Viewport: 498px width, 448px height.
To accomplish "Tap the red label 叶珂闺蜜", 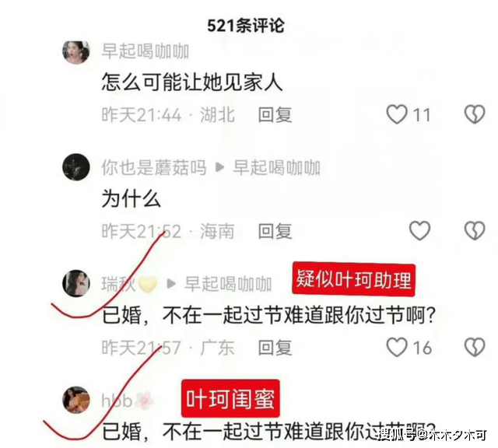I will (x=230, y=398).
